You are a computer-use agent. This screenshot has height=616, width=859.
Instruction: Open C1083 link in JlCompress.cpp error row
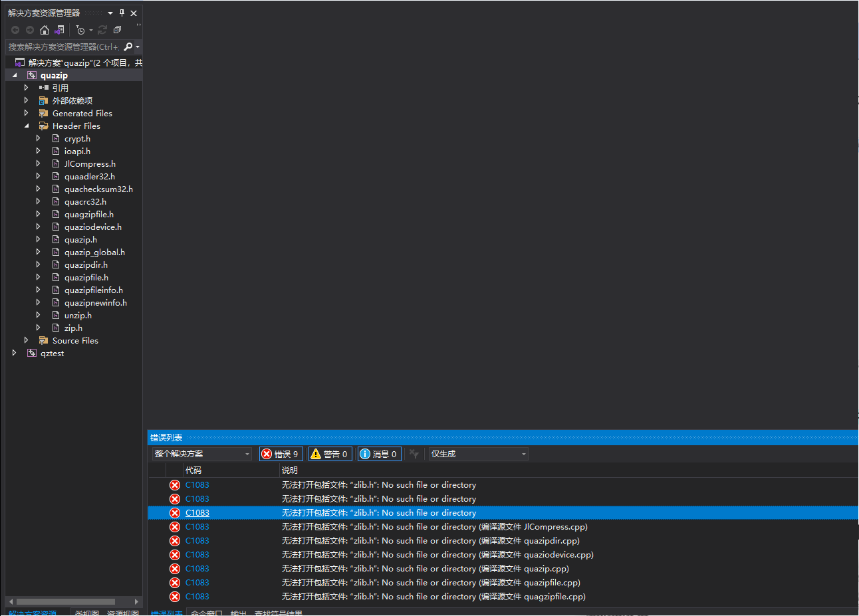(x=197, y=526)
